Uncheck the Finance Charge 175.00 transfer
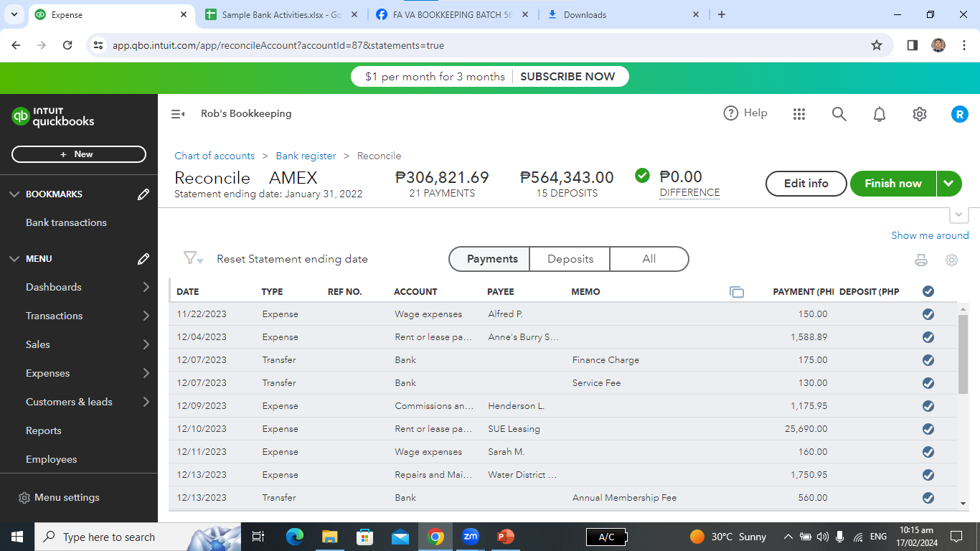The image size is (980, 551). (928, 360)
